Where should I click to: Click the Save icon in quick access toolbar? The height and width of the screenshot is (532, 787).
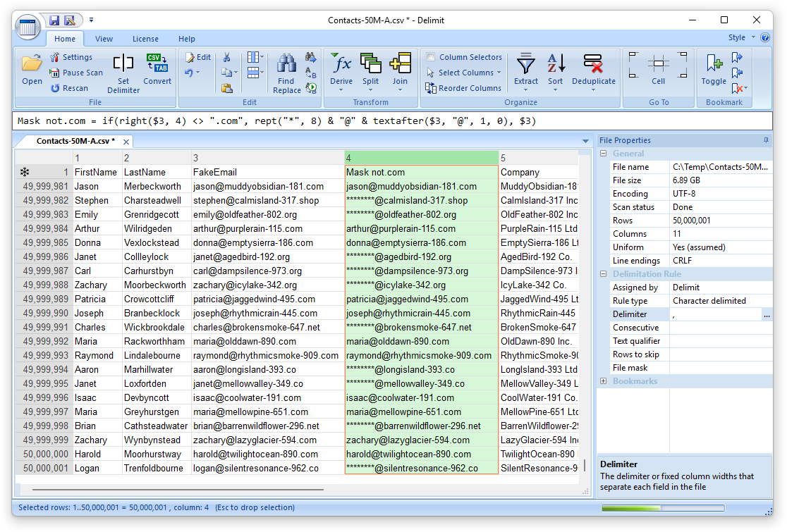tap(54, 20)
